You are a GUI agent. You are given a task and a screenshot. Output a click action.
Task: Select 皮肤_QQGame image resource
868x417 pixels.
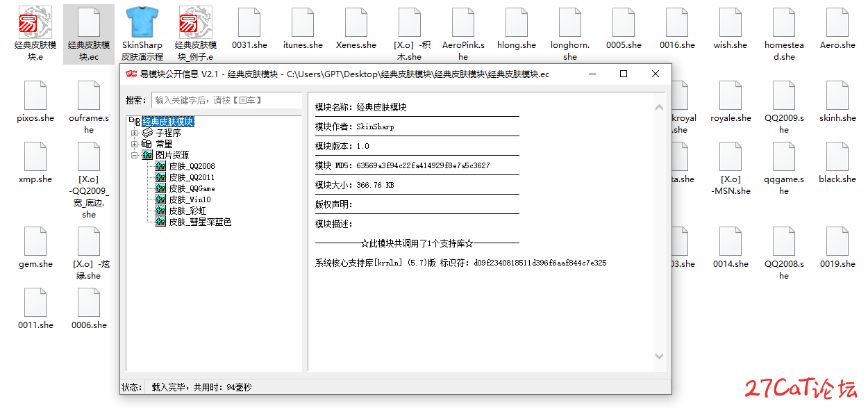pyautogui.click(x=192, y=188)
